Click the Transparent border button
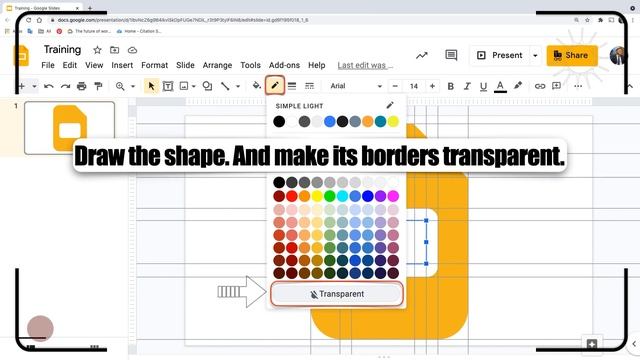Image resolution: width=640 pixels, height=360 pixels. 337,294
